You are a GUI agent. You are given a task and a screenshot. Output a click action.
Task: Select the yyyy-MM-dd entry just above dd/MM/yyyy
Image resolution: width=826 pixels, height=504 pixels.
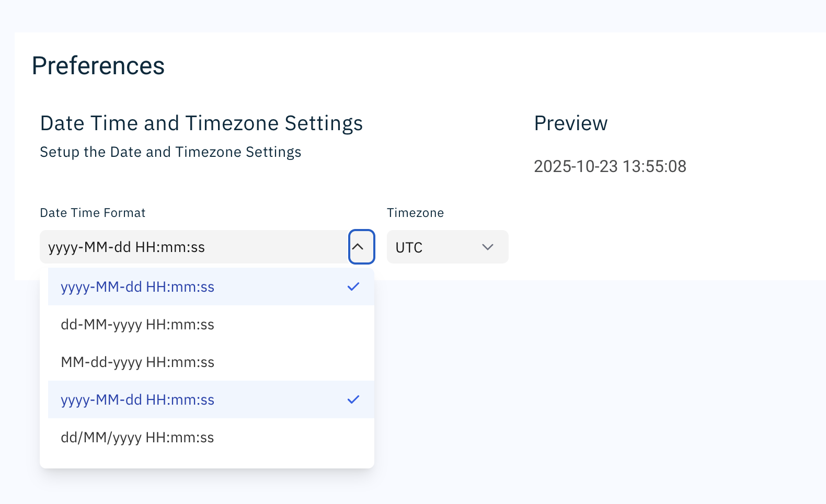tap(137, 400)
